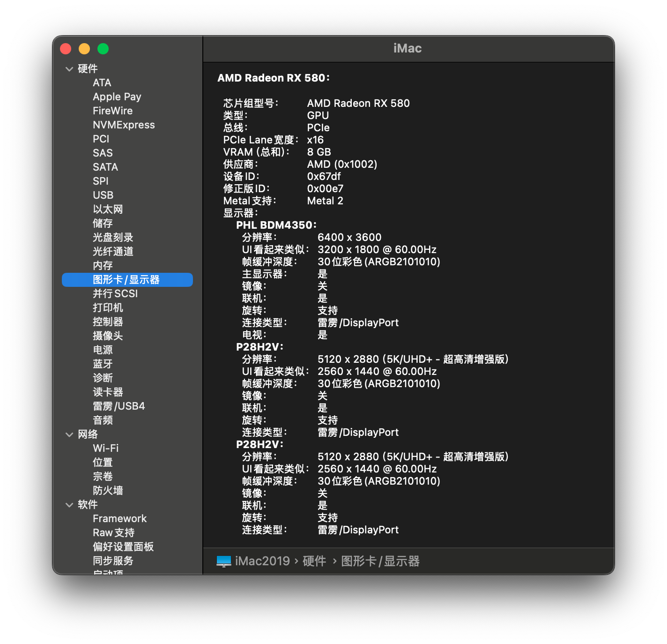
Task: Select NVMExpress in the sidebar
Action: pyautogui.click(x=124, y=125)
